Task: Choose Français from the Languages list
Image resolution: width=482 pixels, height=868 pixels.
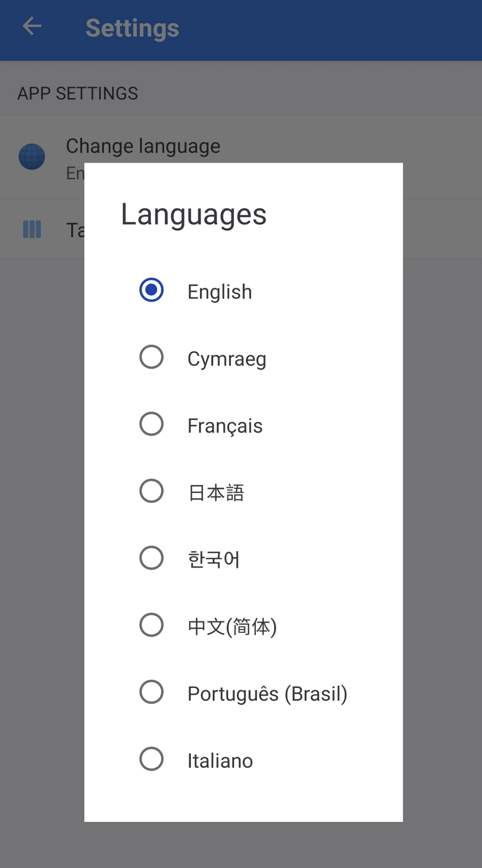Action: [x=224, y=425]
